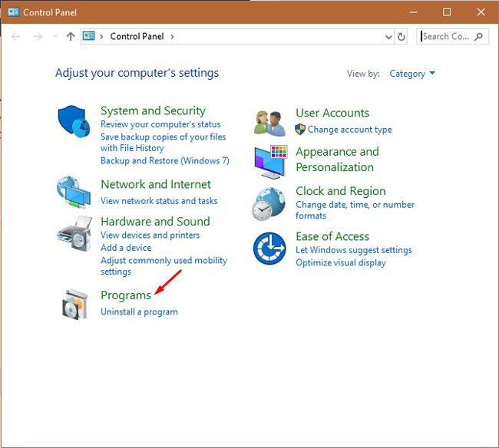The width and height of the screenshot is (499, 448).
Task: Open Recent locations dropdown arrow
Action: [55, 36]
